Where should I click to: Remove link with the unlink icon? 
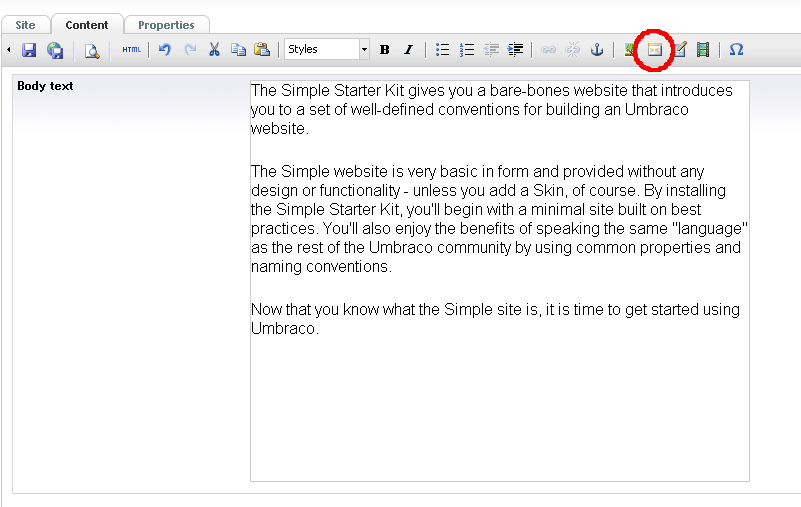point(573,50)
